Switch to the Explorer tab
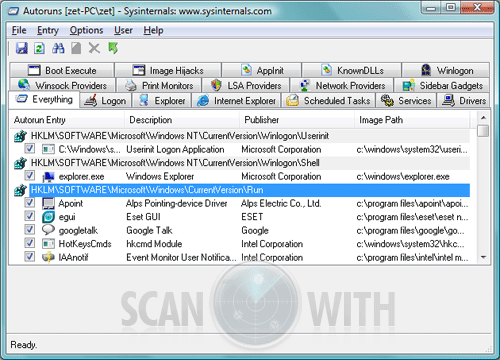500x360 pixels. click(x=162, y=100)
